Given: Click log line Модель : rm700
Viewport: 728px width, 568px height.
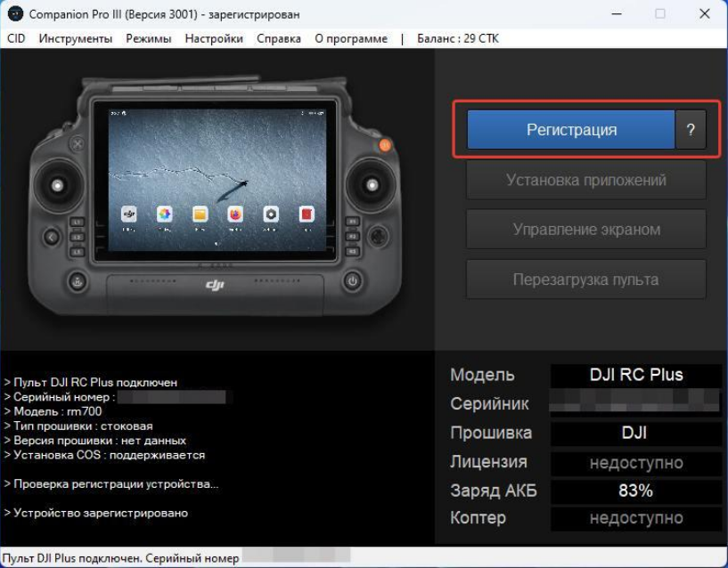Looking at the screenshot, I should point(53,411).
